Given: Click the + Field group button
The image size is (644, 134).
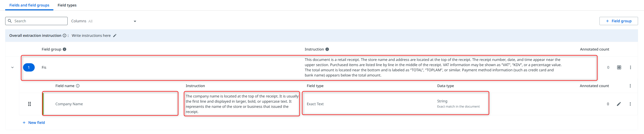Looking at the screenshot, I should pyautogui.click(x=619, y=21).
